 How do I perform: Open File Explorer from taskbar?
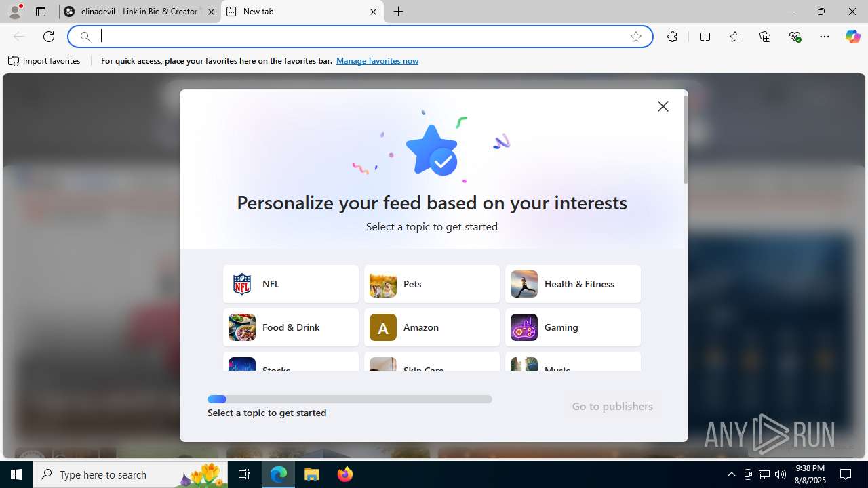[x=312, y=474]
